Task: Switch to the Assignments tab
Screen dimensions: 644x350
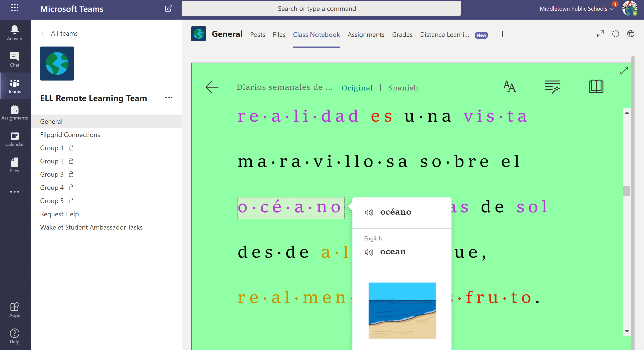Action: pos(366,34)
